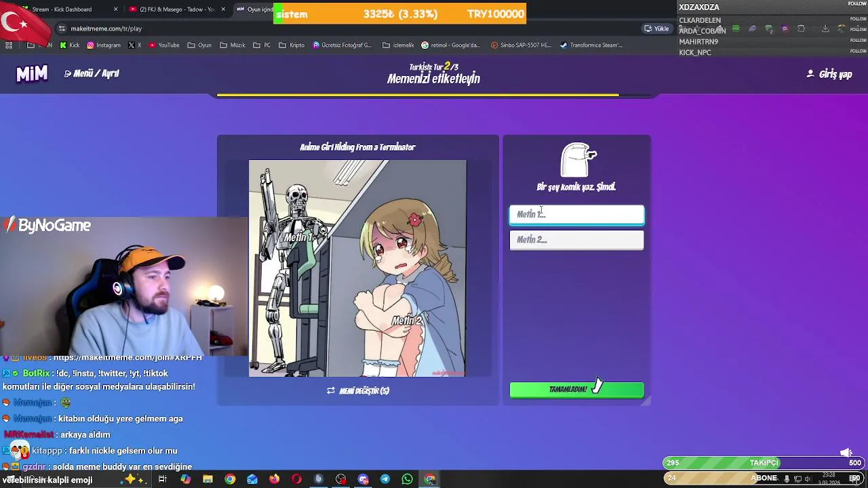Open Telegram from the taskbar
The height and width of the screenshot is (488, 868).
pos(385,479)
